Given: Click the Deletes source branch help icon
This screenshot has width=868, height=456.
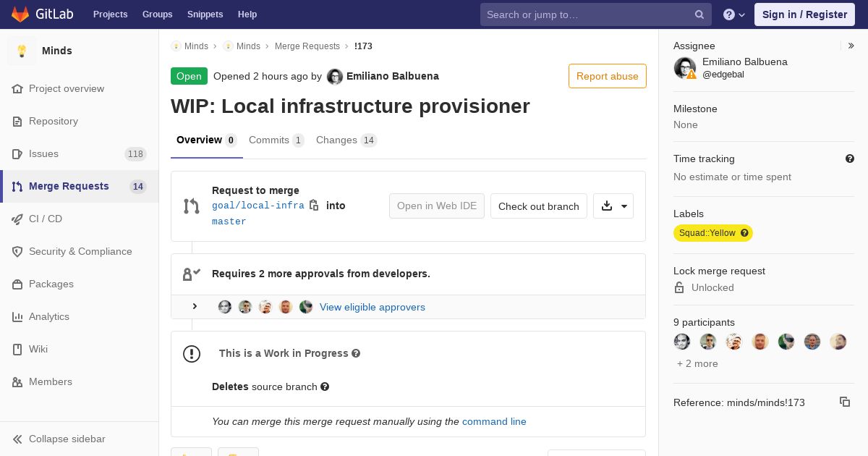Looking at the screenshot, I should (x=325, y=387).
